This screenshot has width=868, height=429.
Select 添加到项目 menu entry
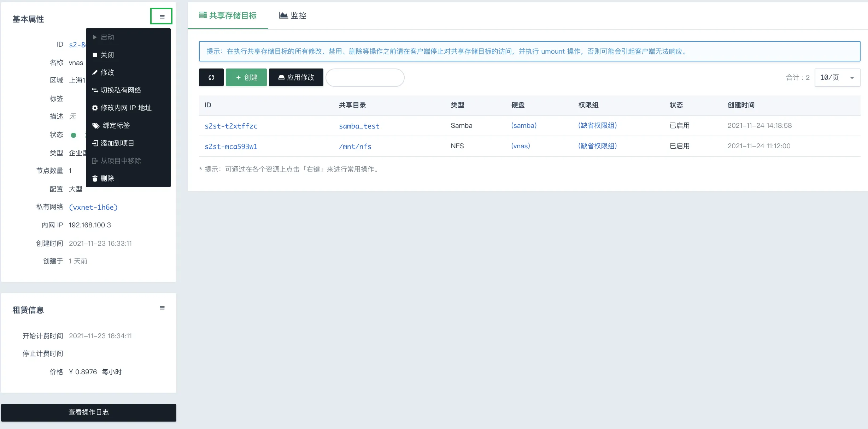[128, 143]
